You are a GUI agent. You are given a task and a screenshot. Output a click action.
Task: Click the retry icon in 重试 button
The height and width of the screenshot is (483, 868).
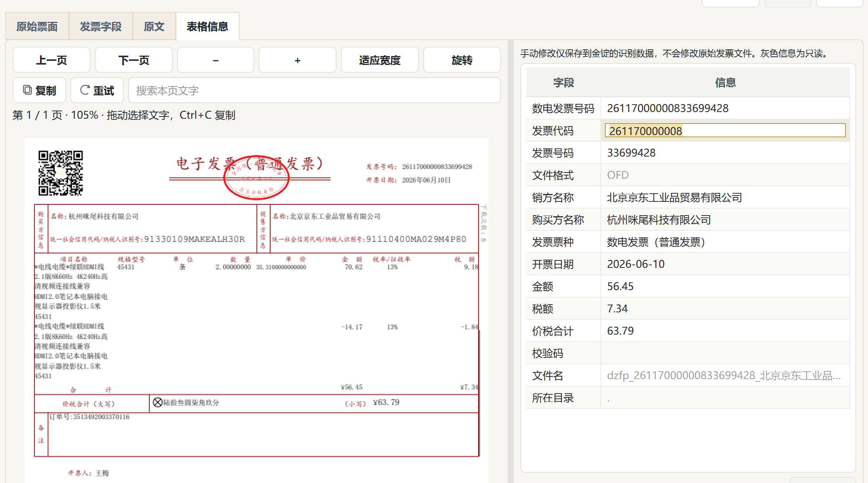coord(85,90)
